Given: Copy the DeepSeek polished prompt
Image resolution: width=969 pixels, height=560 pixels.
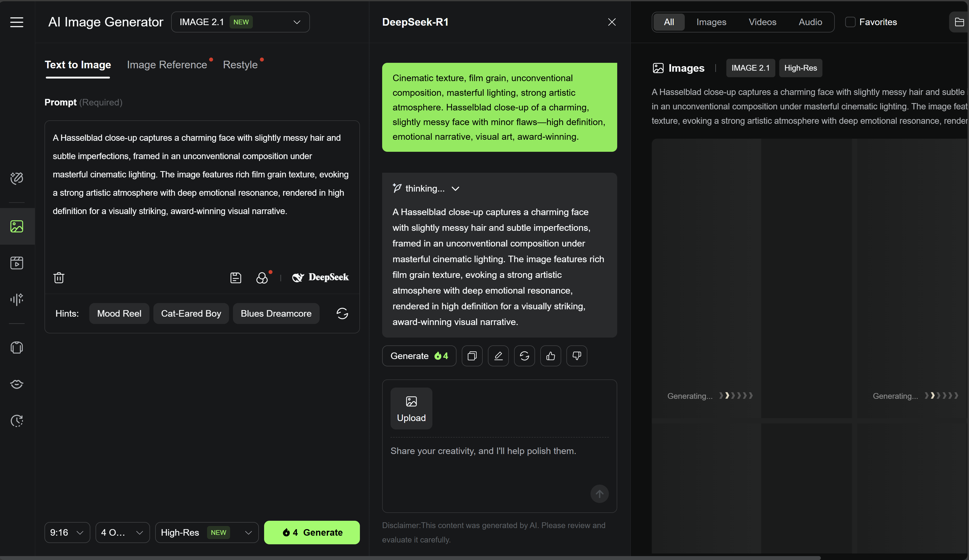Looking at the screenshot, I should tap(472, 356).
